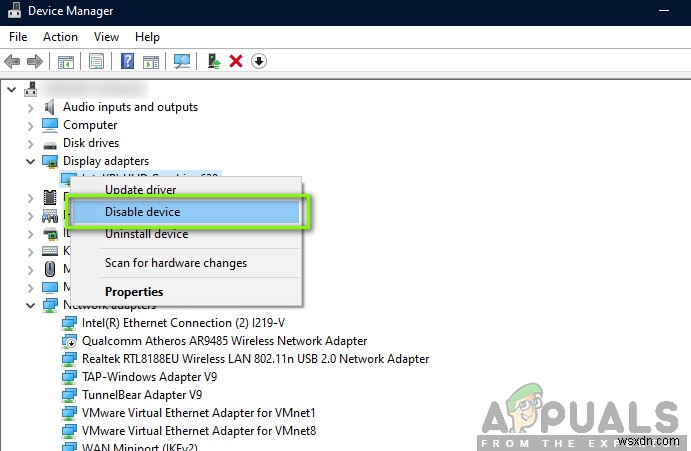Toggle the console tree pane icon
Screen dimensions: 691x451
pyautogui.click(x=66, y=62)
